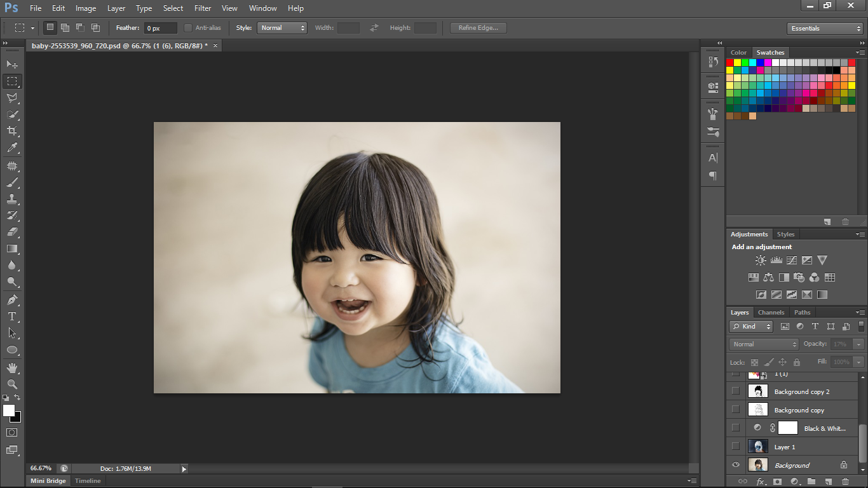
Task: Select the History Brush tool
Action: click(12, 215)
